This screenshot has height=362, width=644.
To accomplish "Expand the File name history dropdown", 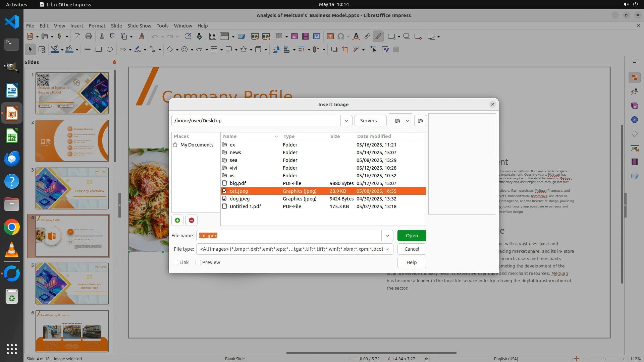I will click(387, 236).
